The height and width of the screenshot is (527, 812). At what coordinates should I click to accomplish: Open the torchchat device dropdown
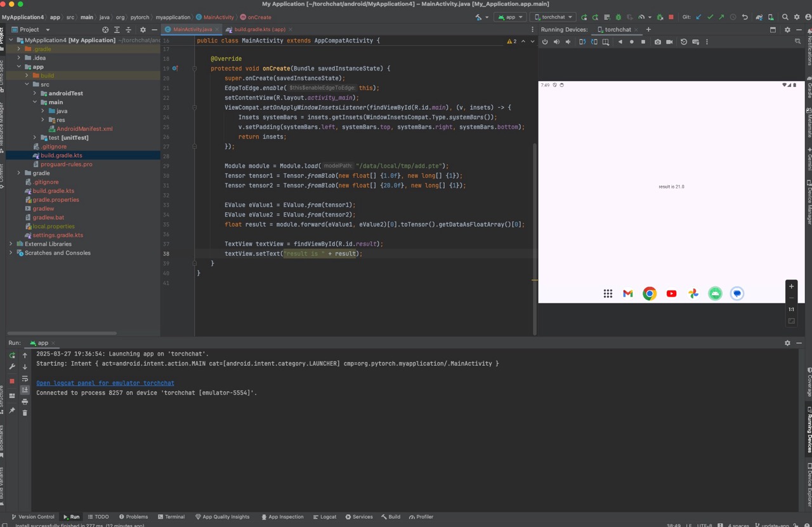553,17
